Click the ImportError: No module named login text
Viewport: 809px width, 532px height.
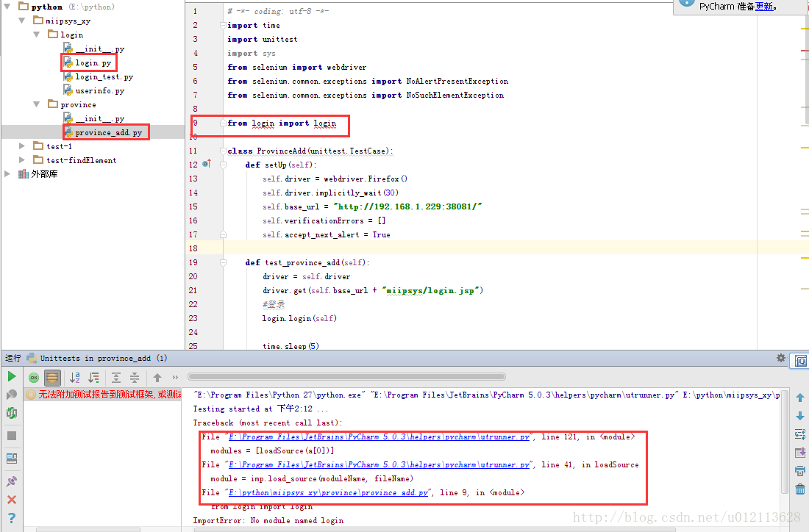(x=268, y=520)
